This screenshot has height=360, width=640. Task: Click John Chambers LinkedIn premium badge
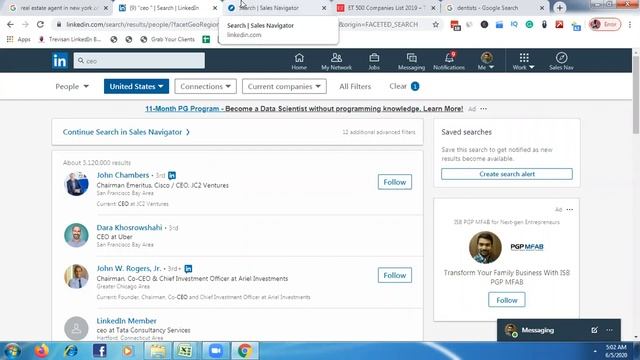tap(172, 175)
